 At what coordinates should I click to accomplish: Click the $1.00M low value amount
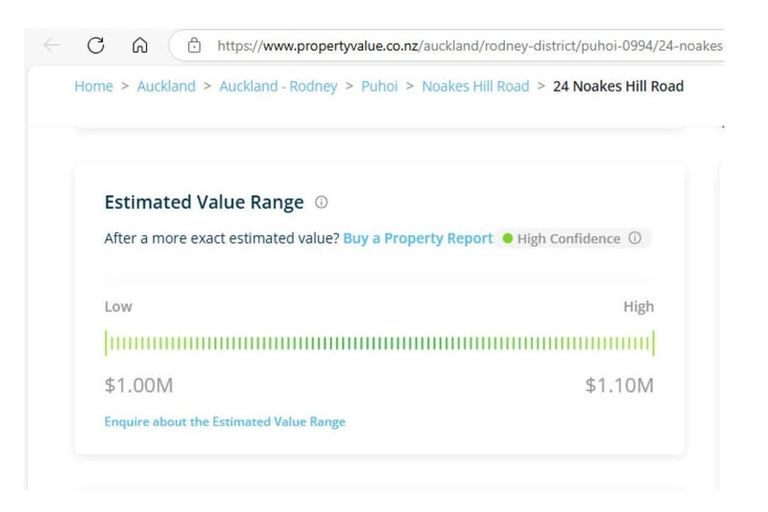(x=139, y=385)
